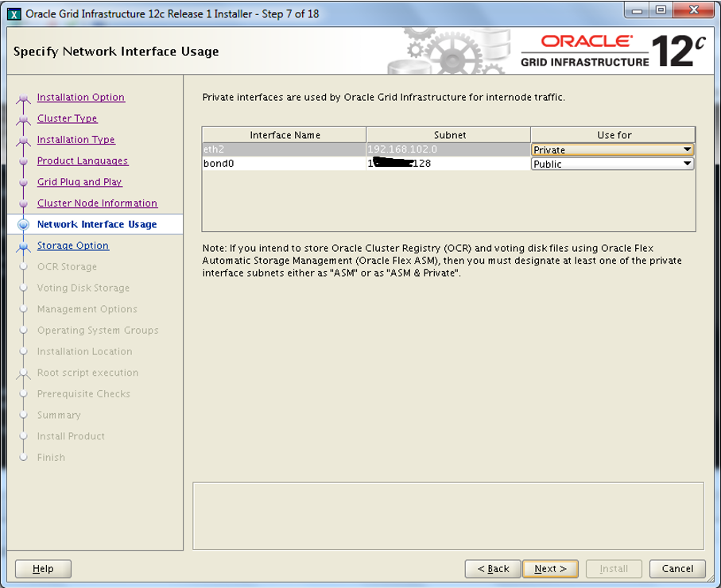Screen dimensions: 721x588
Task: Click the Help button
Action: (43, 569)
